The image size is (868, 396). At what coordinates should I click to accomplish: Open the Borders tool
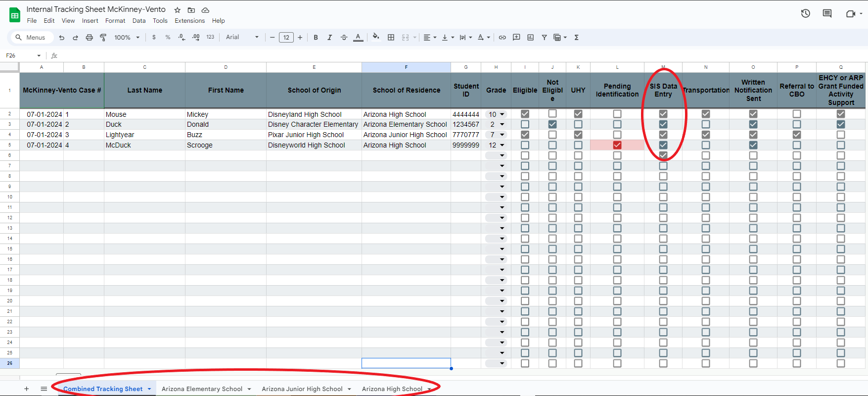[391, 38]
